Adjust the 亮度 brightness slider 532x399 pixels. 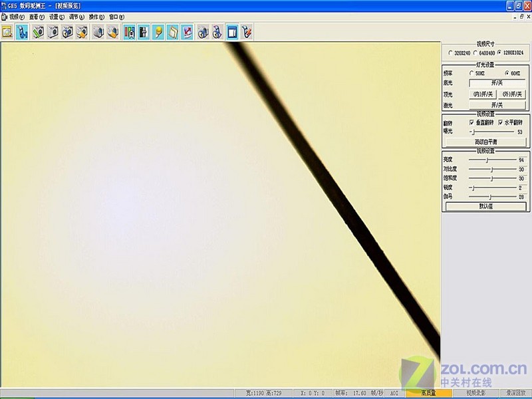(x=493, y=160)
